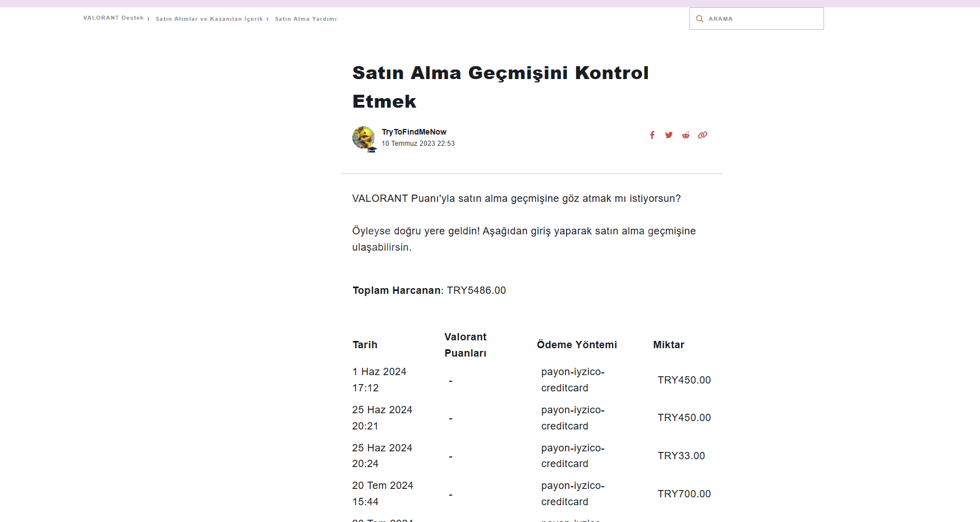
Task: Share the article on Twitter
Action: point(669,135)
